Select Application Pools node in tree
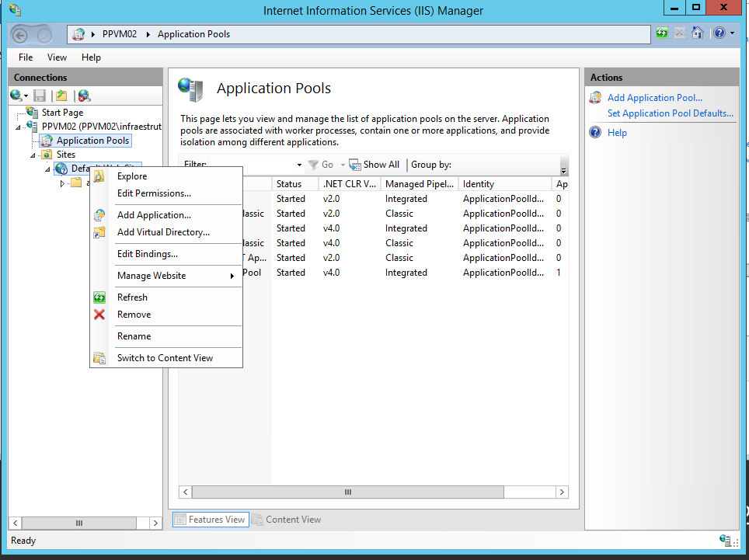The height and width of the screenshot is (560, 749). click(x=92, y=141)
